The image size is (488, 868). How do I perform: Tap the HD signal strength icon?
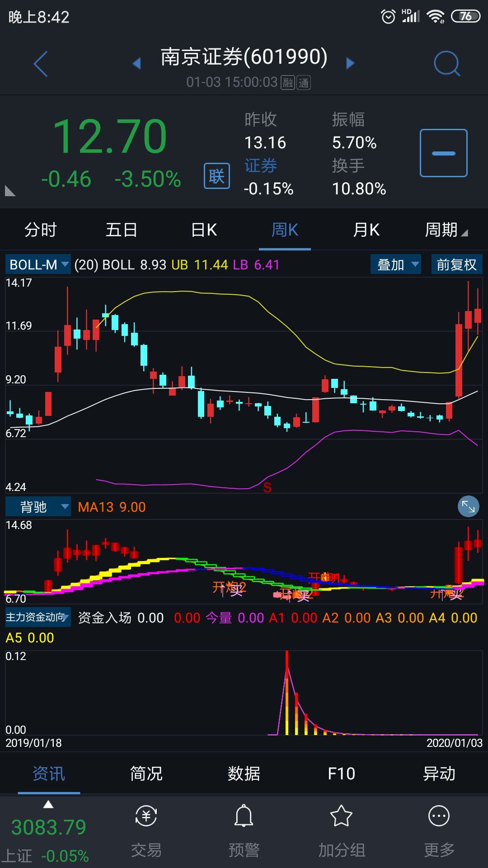(410, 16)
